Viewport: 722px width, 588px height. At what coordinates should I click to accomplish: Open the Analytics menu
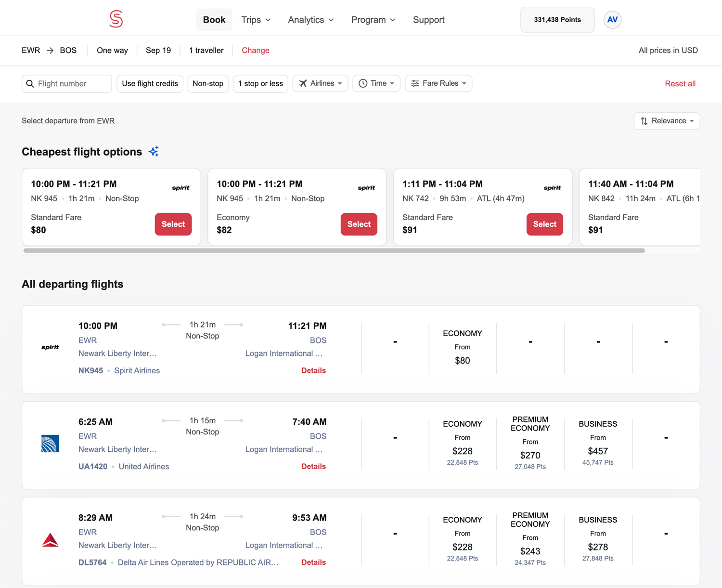click(x=311, y=20)
